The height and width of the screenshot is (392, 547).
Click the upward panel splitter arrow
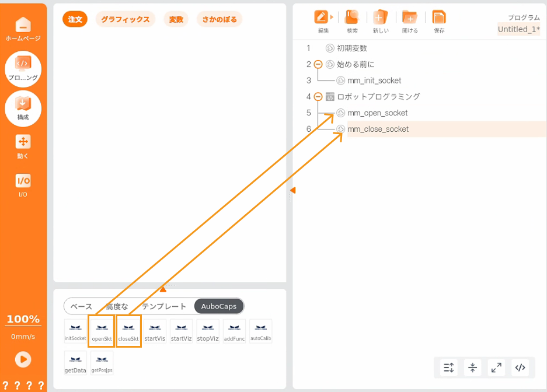click(x=163, y=289)
